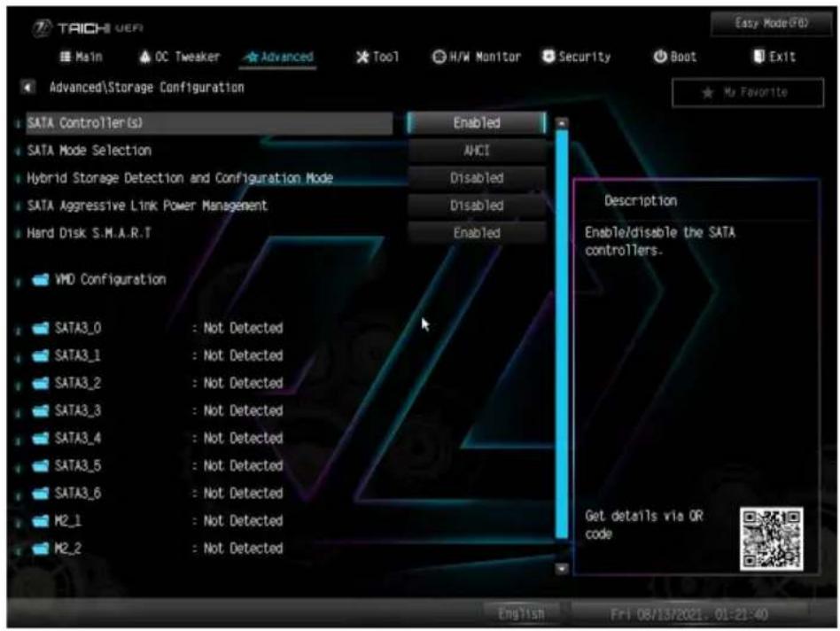
Task: Select the SATA Controller(s) row label
Action: coord(209,122)
